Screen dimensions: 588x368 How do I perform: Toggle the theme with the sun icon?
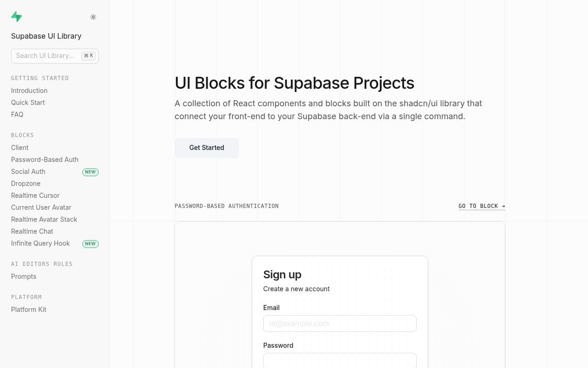click(x=93, y=17)
